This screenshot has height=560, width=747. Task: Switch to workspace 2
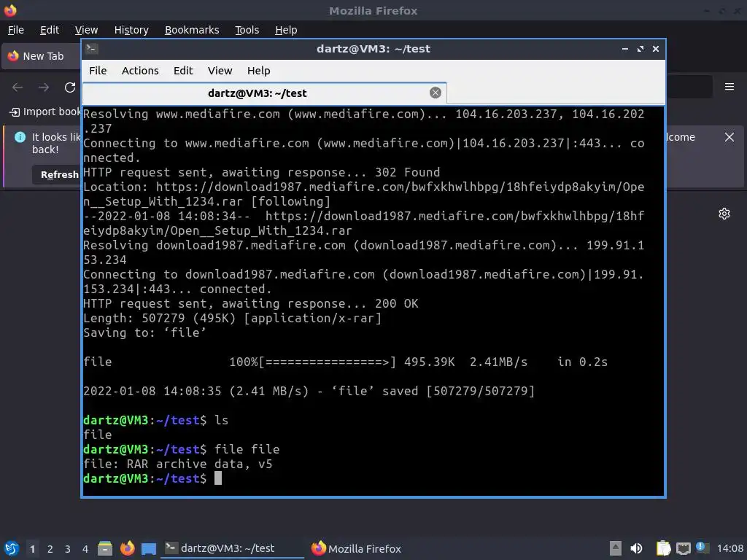point(50,549)
